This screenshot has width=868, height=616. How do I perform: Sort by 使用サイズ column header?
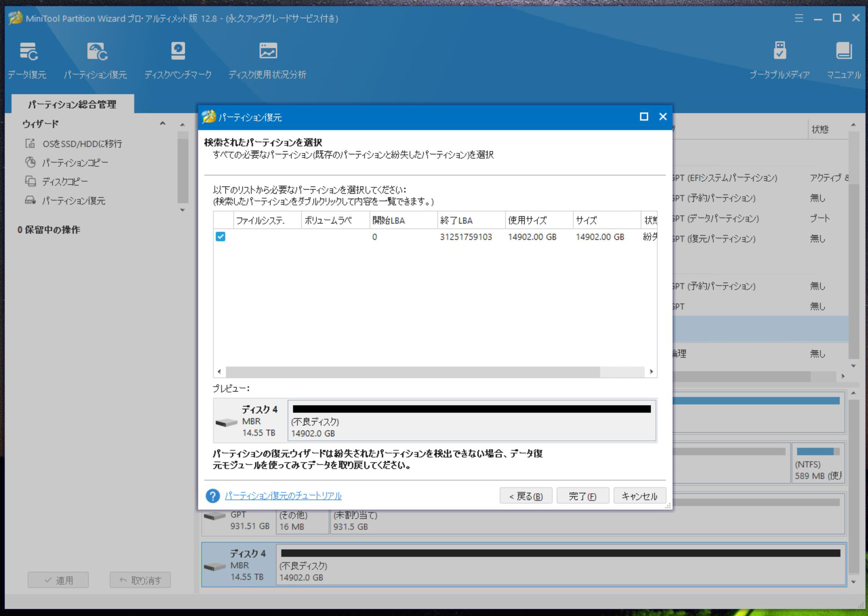[539, 220]
